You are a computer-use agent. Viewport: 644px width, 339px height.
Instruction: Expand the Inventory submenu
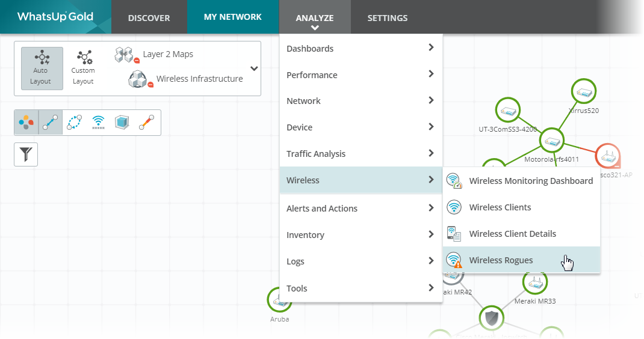[x=361, y=235]
